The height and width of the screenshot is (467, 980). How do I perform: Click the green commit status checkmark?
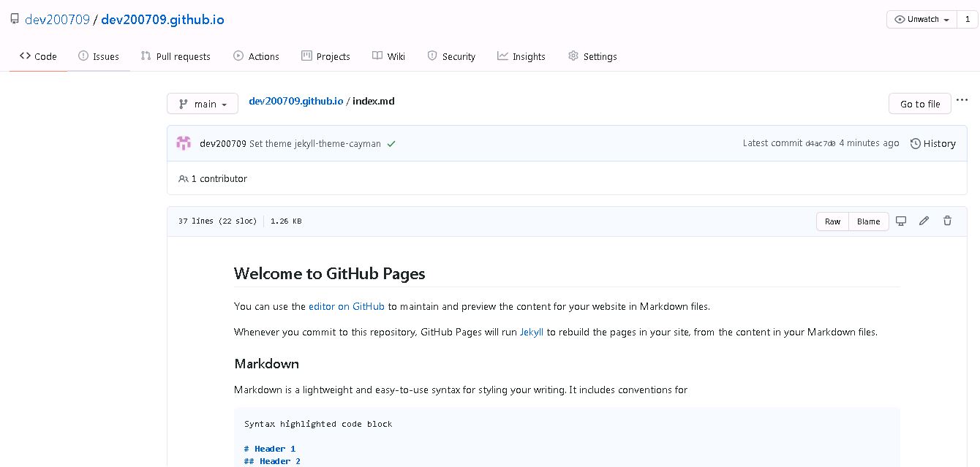point(391,144)
